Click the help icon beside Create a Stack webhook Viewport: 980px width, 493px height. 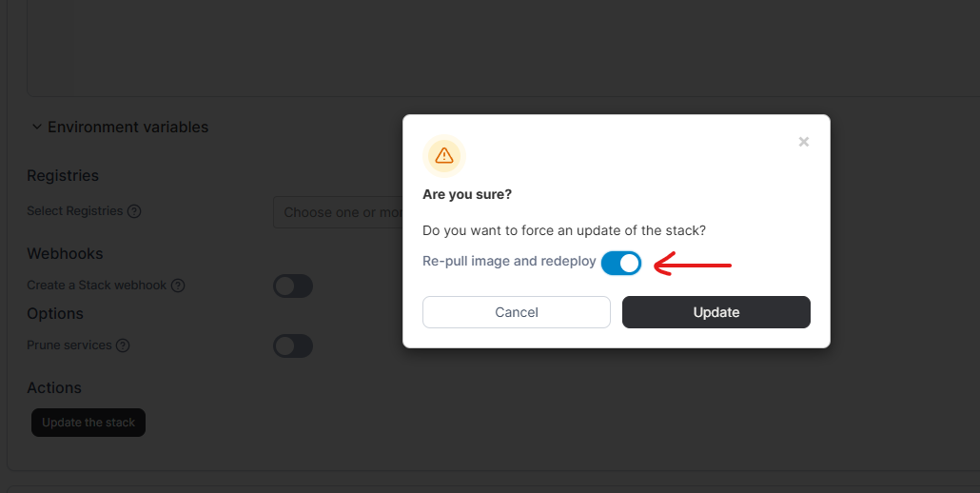[178, 286]
